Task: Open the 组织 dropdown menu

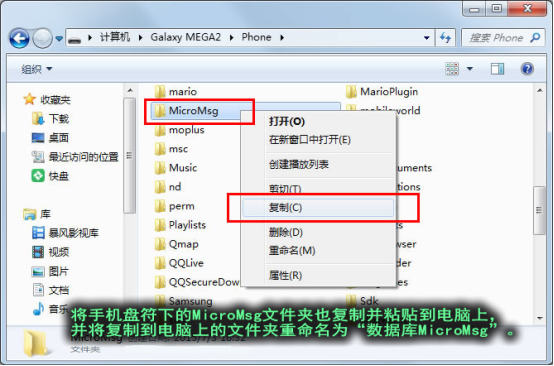Action: tap(37, 69)
